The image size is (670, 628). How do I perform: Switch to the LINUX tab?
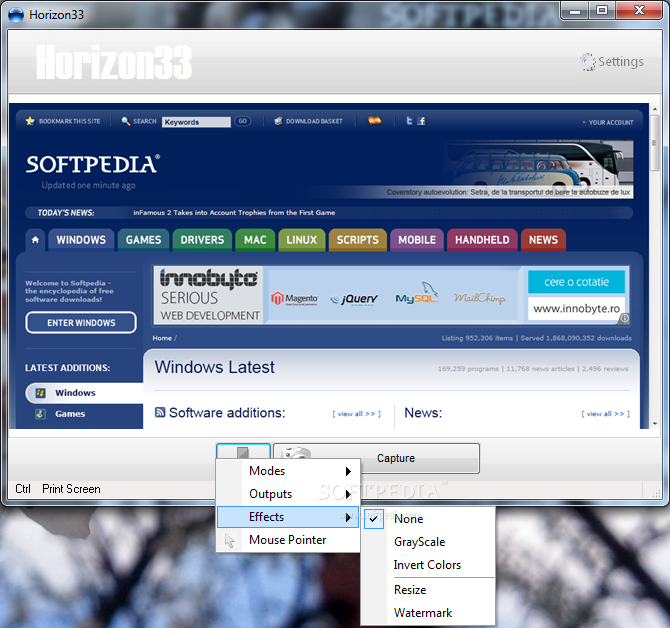point(302,240)
